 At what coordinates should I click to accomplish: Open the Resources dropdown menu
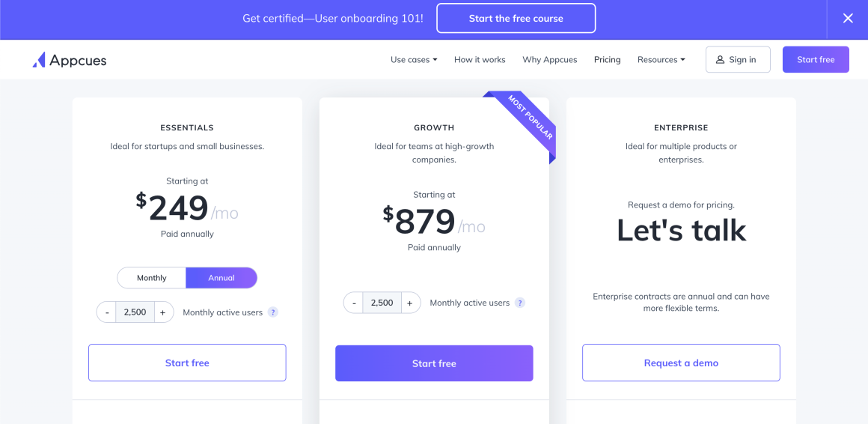pos(661,59)
